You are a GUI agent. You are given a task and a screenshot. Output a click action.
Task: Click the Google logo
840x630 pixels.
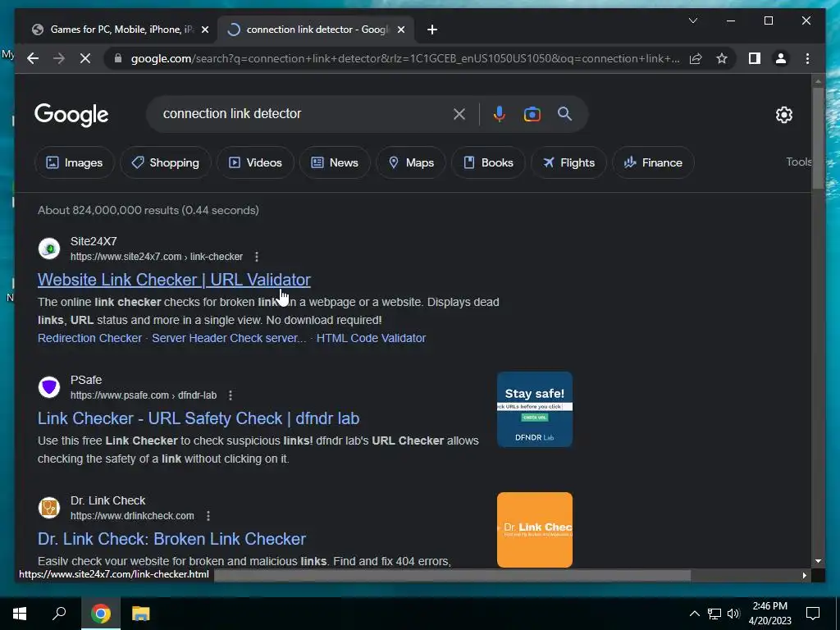pos(71,115)
